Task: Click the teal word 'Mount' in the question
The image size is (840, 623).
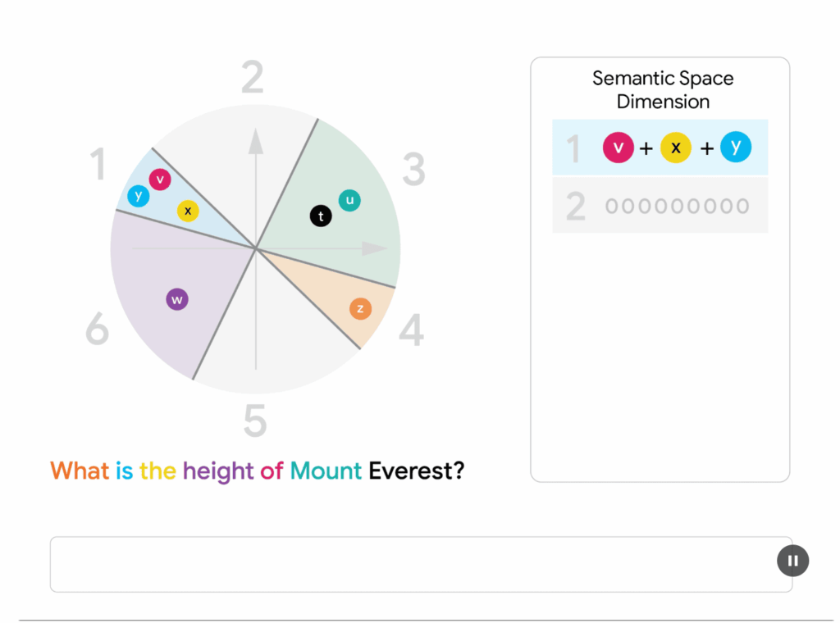Action: coord(326,471)
